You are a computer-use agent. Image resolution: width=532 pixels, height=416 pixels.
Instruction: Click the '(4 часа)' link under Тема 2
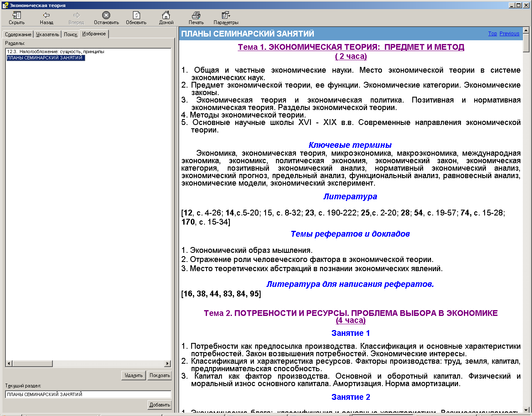[351, 321]
